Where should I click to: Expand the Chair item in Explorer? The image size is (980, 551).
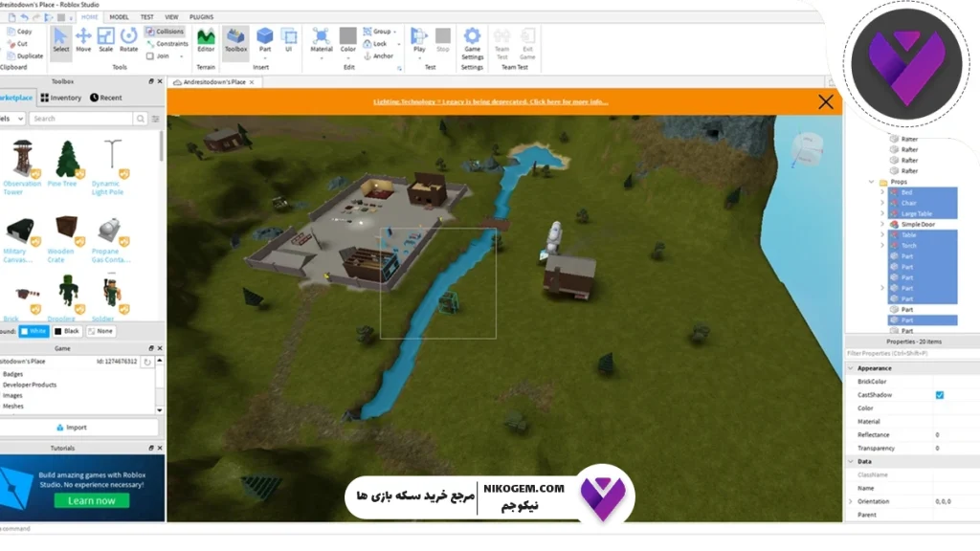(x=881, y=203)
